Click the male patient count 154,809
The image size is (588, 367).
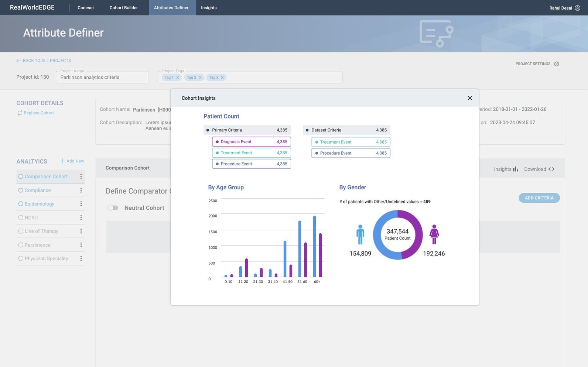(360, 254)
